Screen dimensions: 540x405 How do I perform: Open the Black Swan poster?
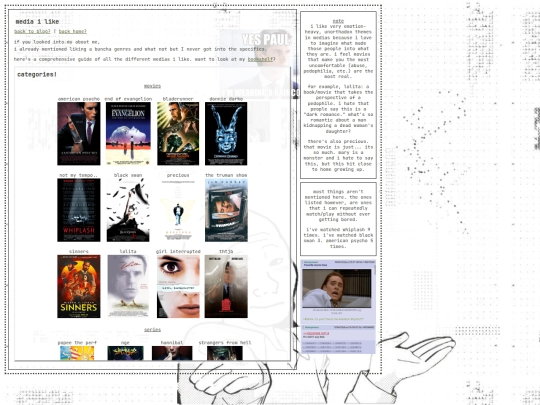click(x=128, y=210)
